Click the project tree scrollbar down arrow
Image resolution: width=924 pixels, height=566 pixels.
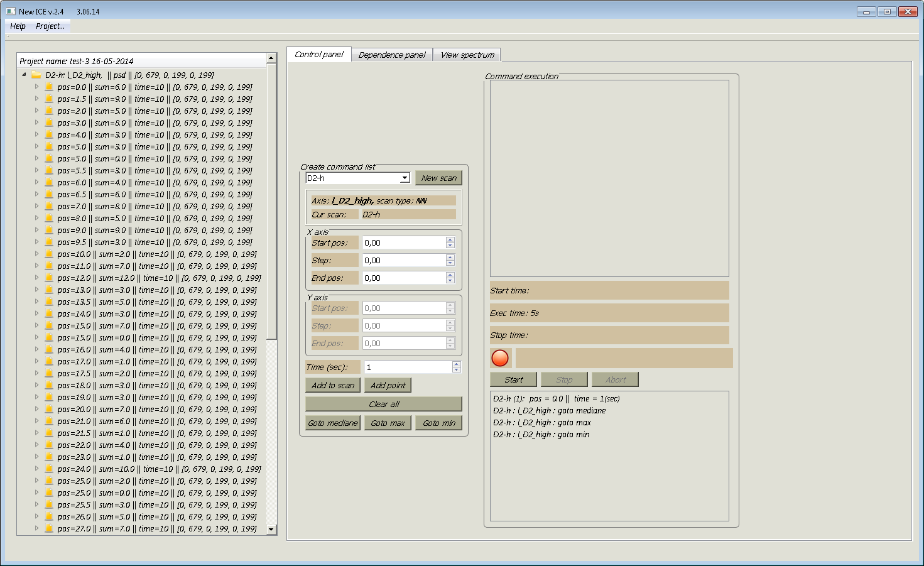point(271,530)
